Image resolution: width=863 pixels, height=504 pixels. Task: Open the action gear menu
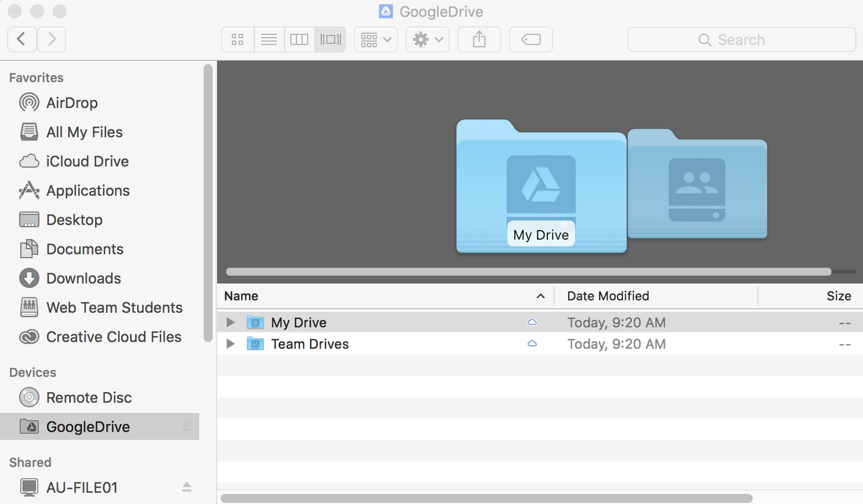(427, 39)
